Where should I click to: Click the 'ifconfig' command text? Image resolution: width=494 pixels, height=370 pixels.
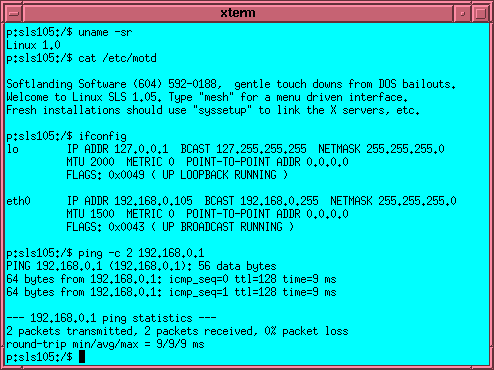click(x=102, y=136)
